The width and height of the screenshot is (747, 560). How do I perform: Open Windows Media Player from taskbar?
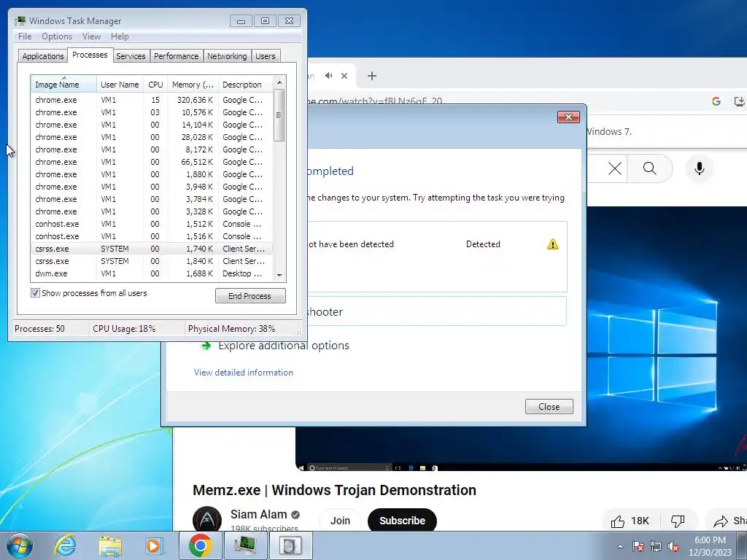click(x=154, y=545)
